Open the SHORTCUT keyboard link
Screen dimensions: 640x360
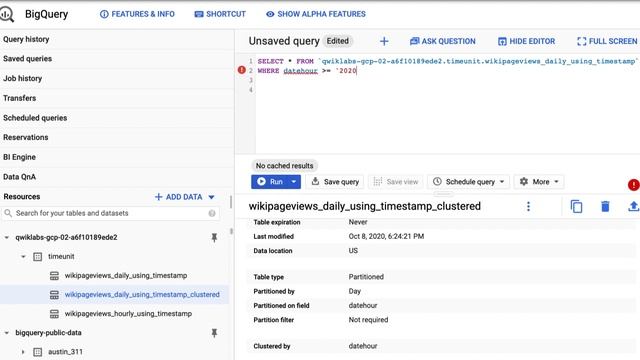click(220, 14)
